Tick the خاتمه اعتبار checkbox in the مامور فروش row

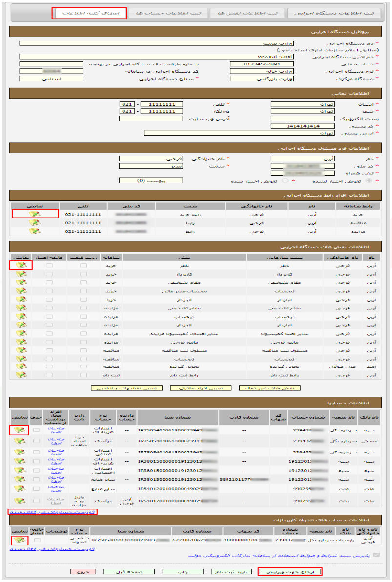pos(49,342)
